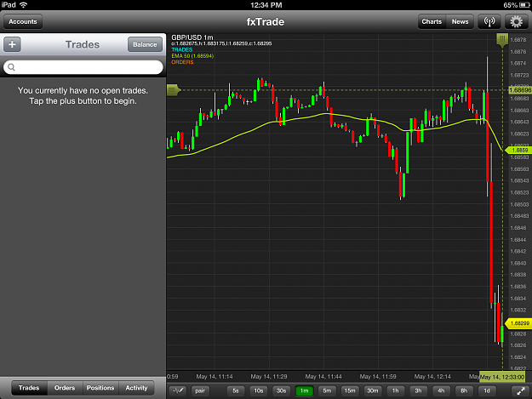
Task: Switch to News view
Action: coord(460,22)
